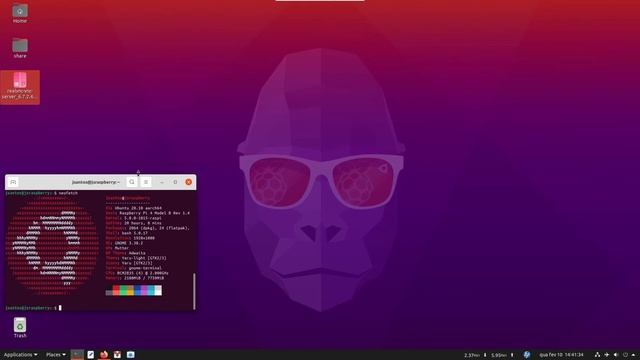This screenshot has height=360, width=640.
Task: Maximize the terminal window
Action: pos(175,182)
